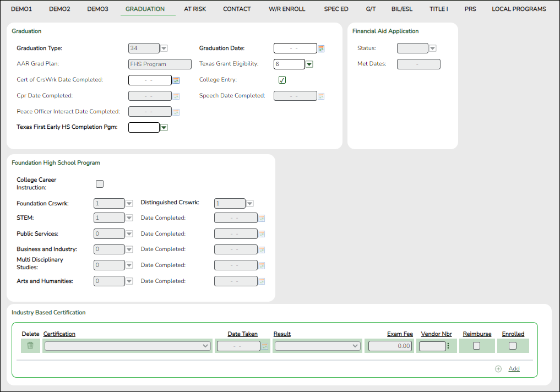Click the Add link in Industry Based Certification
Viewport: 560px width, 392px height.
[514, 368]
